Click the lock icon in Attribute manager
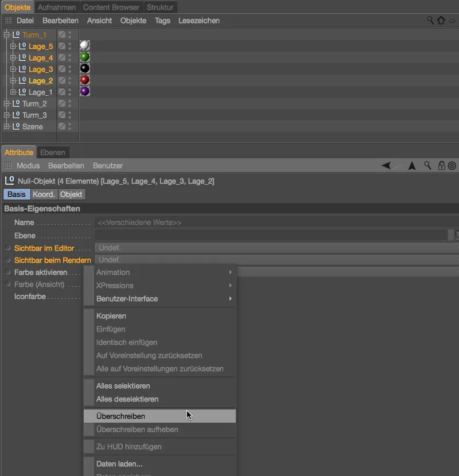 coord(441,166)
